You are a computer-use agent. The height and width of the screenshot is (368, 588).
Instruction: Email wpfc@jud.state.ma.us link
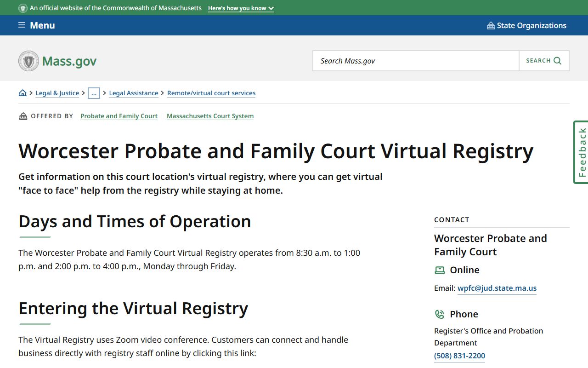click(497, 288)
